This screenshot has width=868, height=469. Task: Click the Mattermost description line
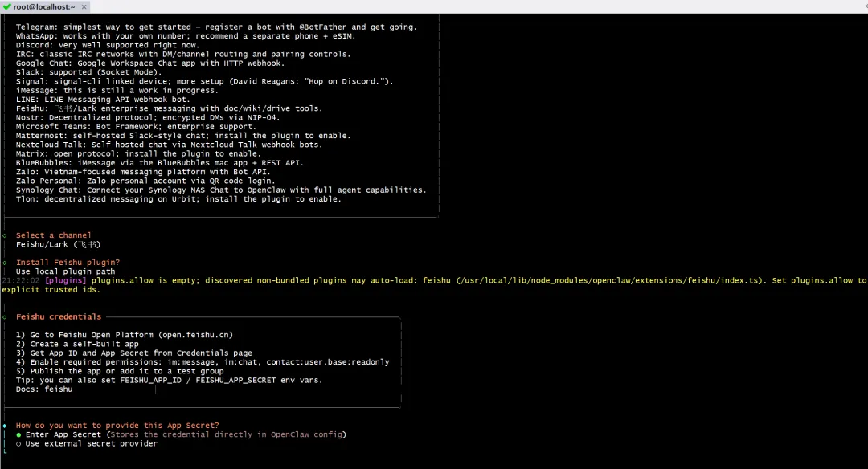pyautogui.click(x=183, y=136)
